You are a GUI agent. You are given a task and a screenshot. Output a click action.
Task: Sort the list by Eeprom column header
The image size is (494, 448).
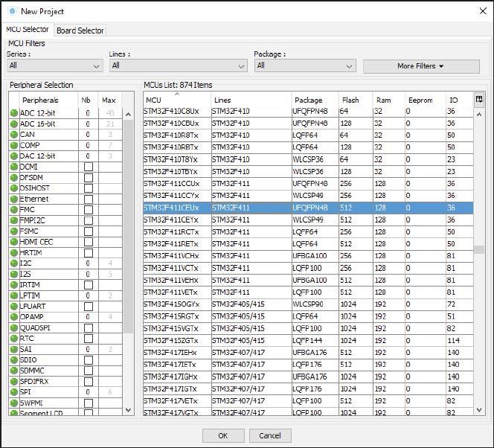click(425, 100)
